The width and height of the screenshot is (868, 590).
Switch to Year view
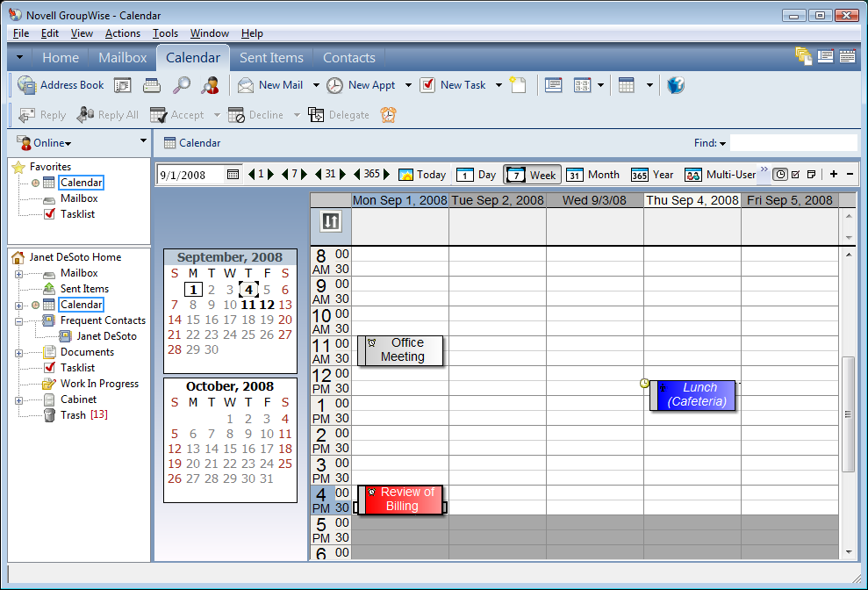coord(652,175)
